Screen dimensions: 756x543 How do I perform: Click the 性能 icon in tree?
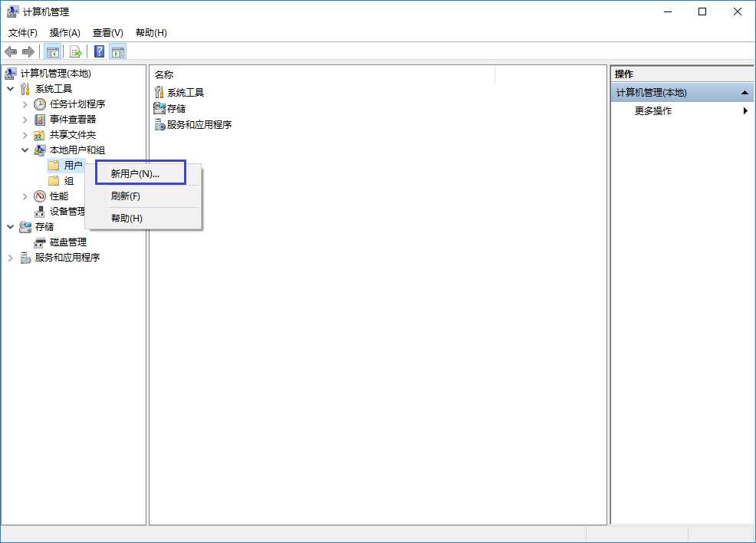click(x=40, y=196)
